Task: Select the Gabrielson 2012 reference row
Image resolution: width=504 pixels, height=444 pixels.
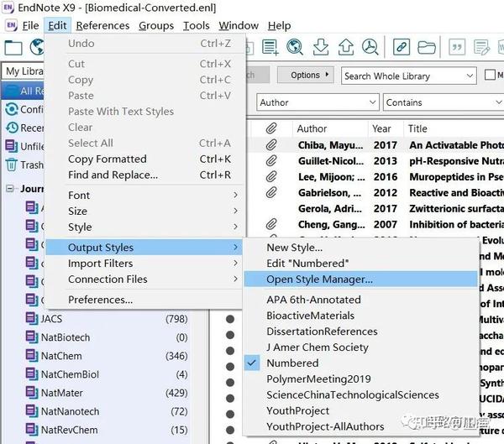Action: pos(375,192)
